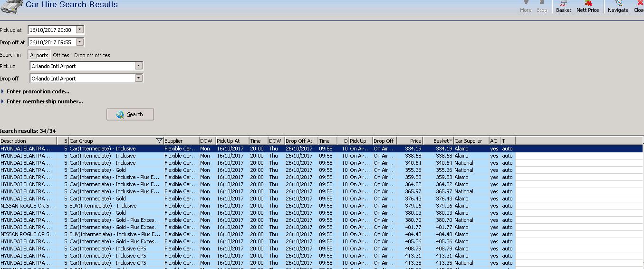Viewport: 644px width, 269px height.
Task: Select the row priced 380.03
Action: coord(258,213)
